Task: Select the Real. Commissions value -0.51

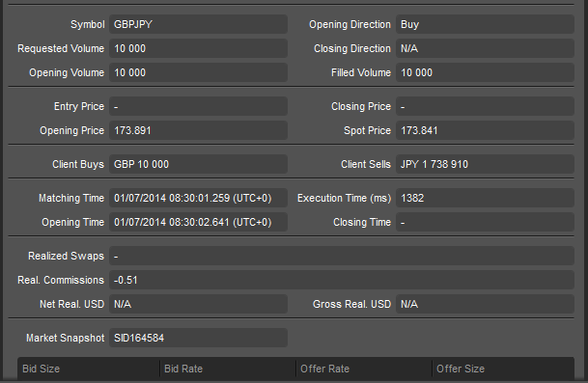Action: point(342,280)
